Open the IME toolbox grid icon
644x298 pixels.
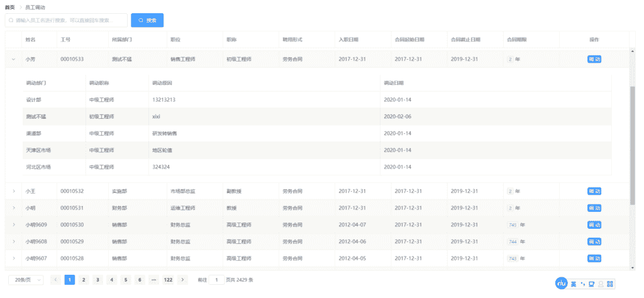tap(609, 285)
